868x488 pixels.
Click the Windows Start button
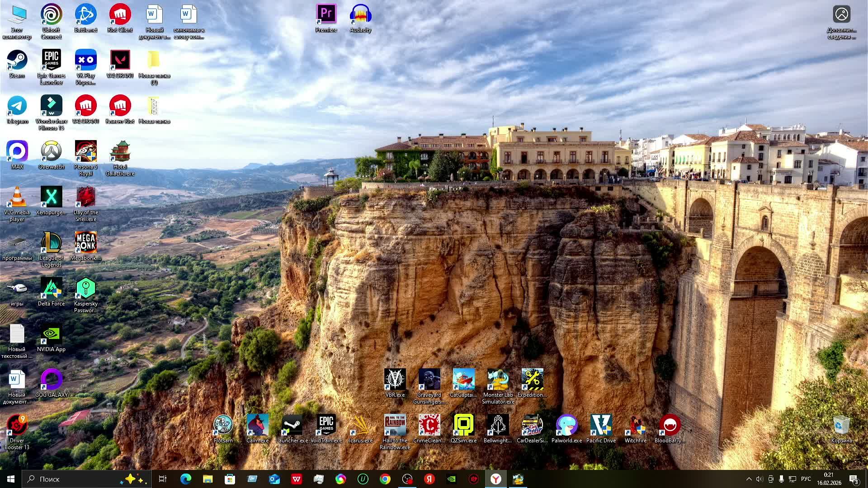[x=11, y=479]
